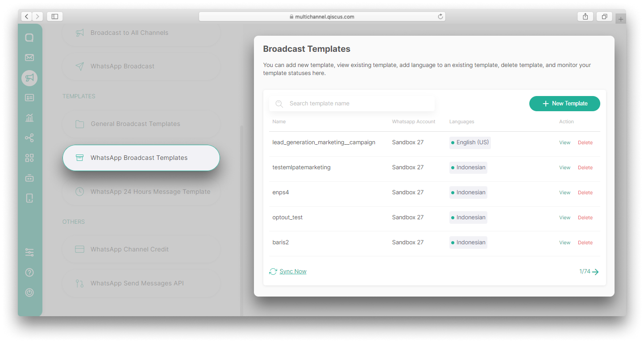The width and height of the screenshot is (644, 343).
Task: Open General Broadcast Templates menu item
Action: 141,124
